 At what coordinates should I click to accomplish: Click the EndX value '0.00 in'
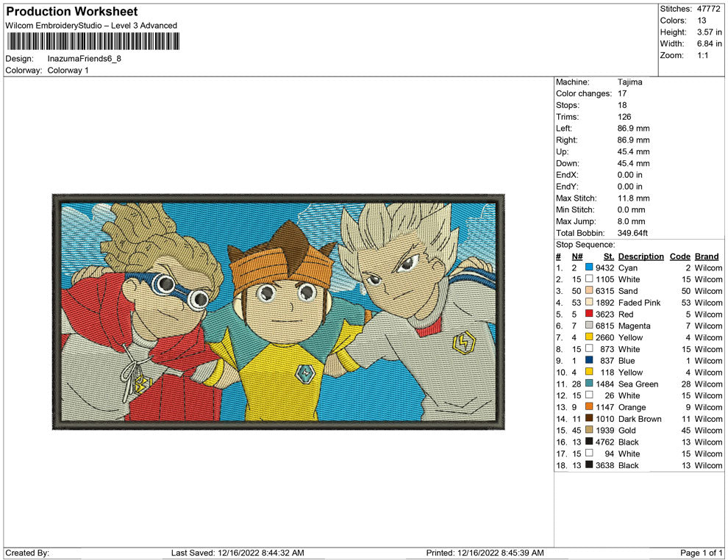(630, 175)
